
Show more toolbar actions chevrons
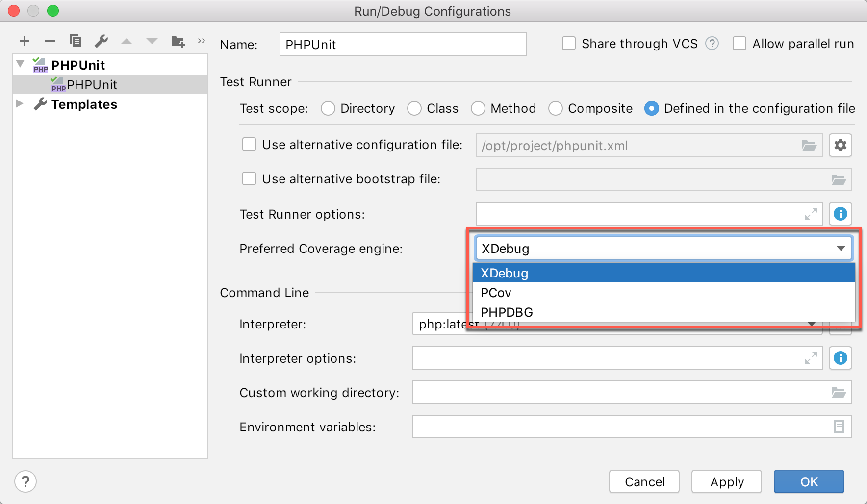tap(202, 40)
